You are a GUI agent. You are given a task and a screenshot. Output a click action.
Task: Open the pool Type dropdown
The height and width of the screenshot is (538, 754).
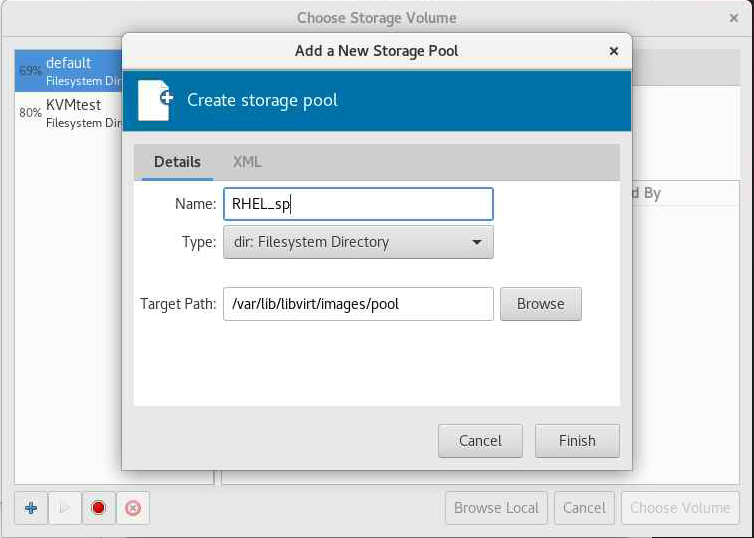[x=358, y=242]
